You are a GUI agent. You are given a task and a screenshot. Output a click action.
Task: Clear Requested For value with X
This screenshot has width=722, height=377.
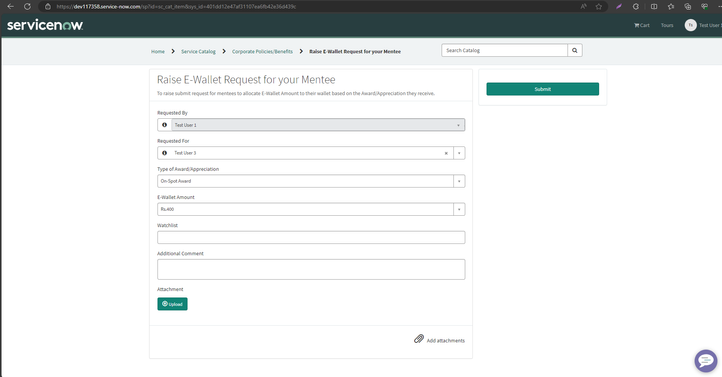point(446,153)
